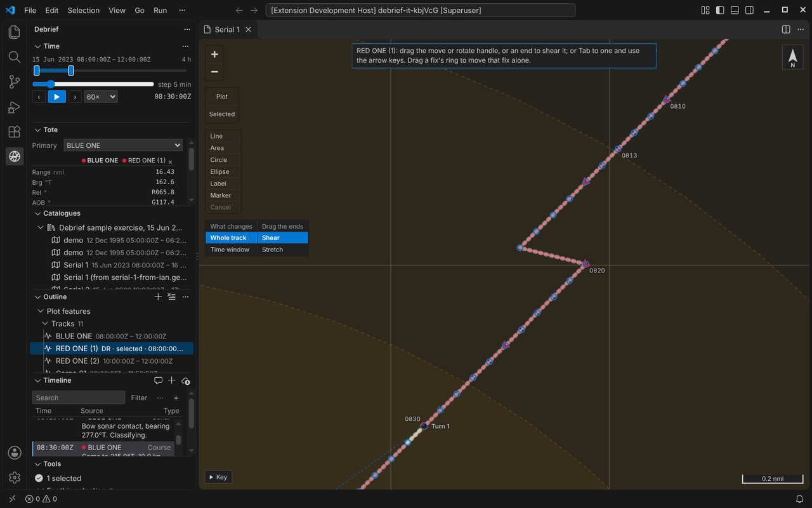Open editor more actions ellipsis at top right

coord(801,29)
